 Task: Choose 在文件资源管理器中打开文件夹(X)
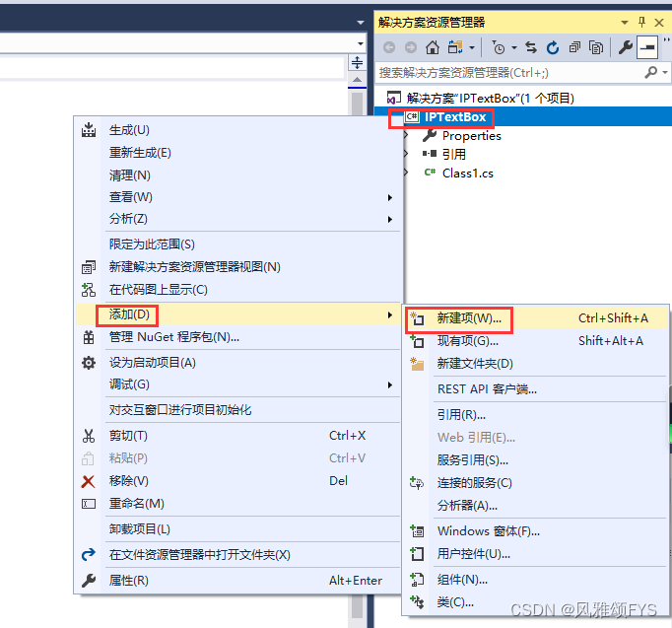click(x=238, y=555)
